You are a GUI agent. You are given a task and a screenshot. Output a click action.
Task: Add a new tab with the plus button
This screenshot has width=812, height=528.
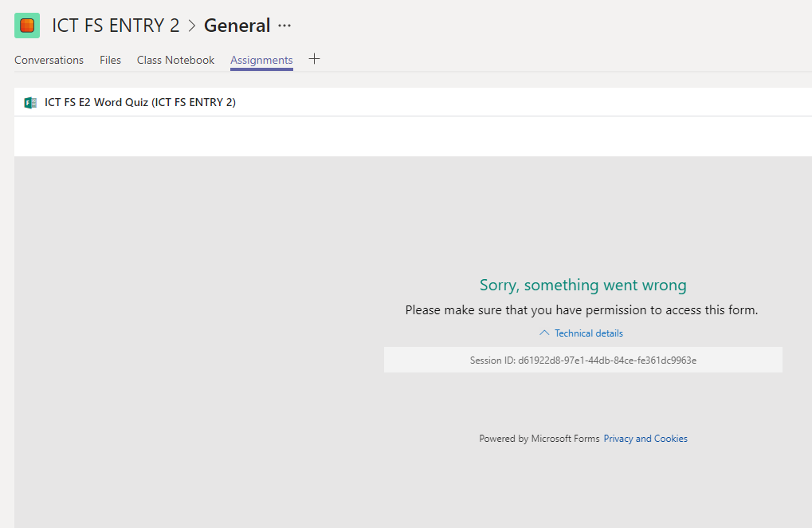(314, 58)
